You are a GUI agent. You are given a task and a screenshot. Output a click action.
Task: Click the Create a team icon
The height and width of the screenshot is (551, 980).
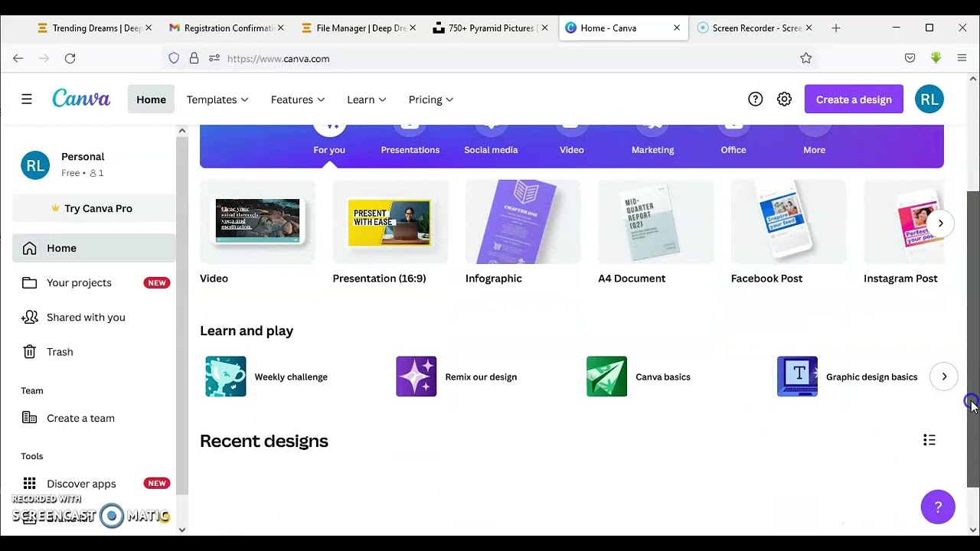[x=29, y=418]
